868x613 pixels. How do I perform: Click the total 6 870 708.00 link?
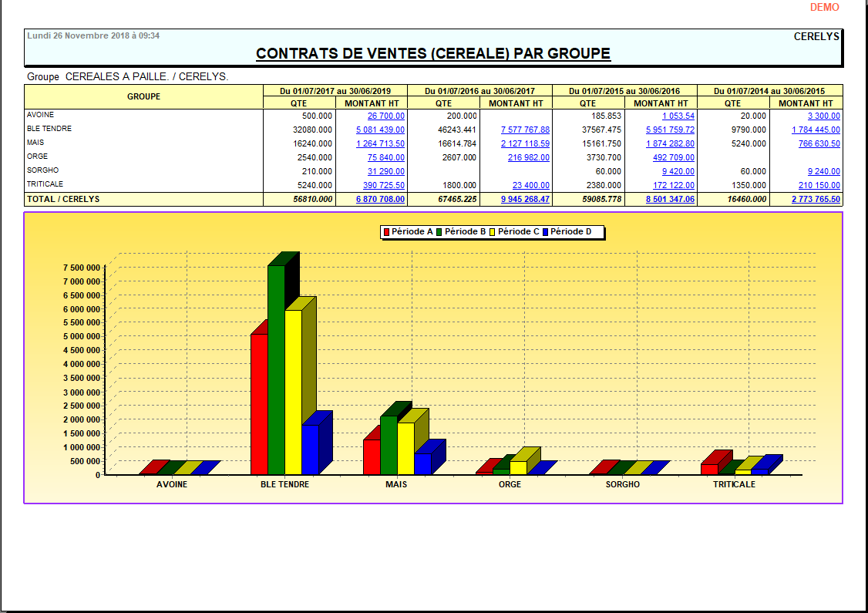(380, 199)
